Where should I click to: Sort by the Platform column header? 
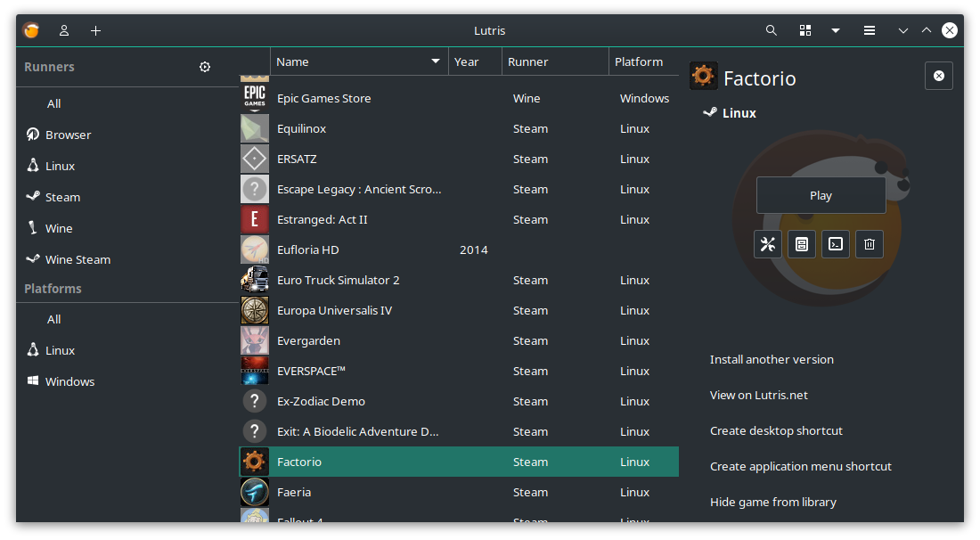click(644, 61)
